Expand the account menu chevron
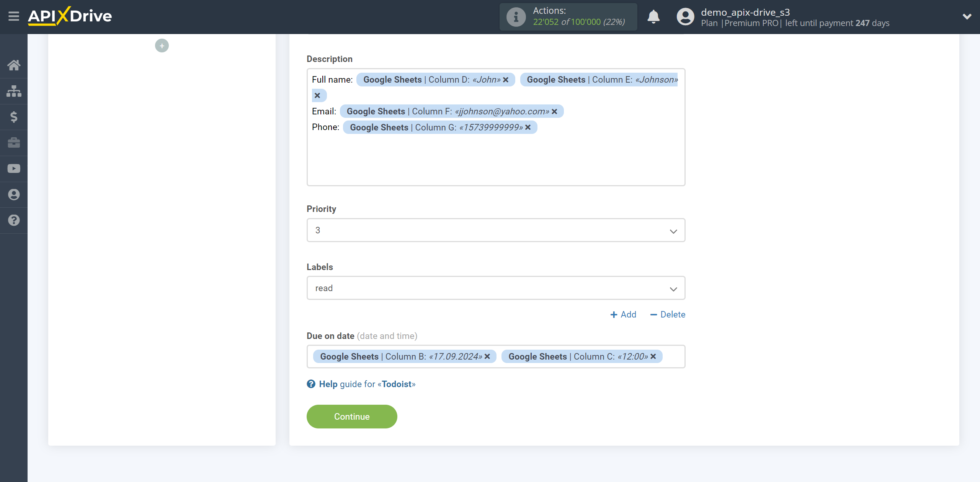Viewport: 980px width, 482px height. click(x=967, y=16)
